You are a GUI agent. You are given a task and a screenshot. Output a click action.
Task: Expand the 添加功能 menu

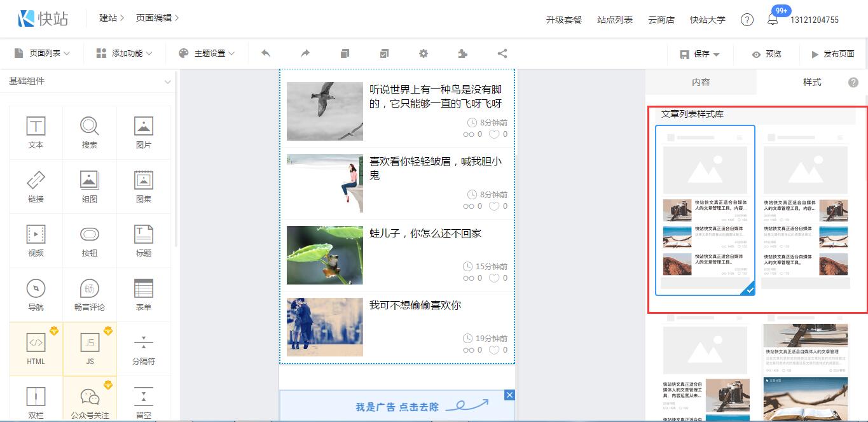[124, 53]
